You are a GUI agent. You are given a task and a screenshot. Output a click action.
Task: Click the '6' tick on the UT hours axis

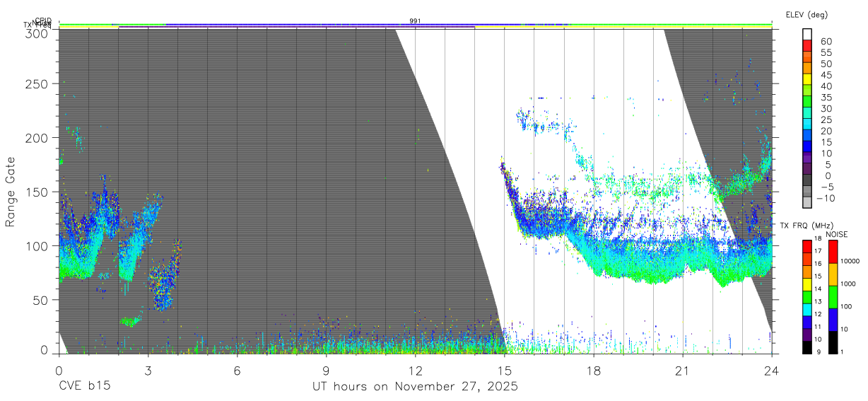pyautogui.click(x=237, y=370)
